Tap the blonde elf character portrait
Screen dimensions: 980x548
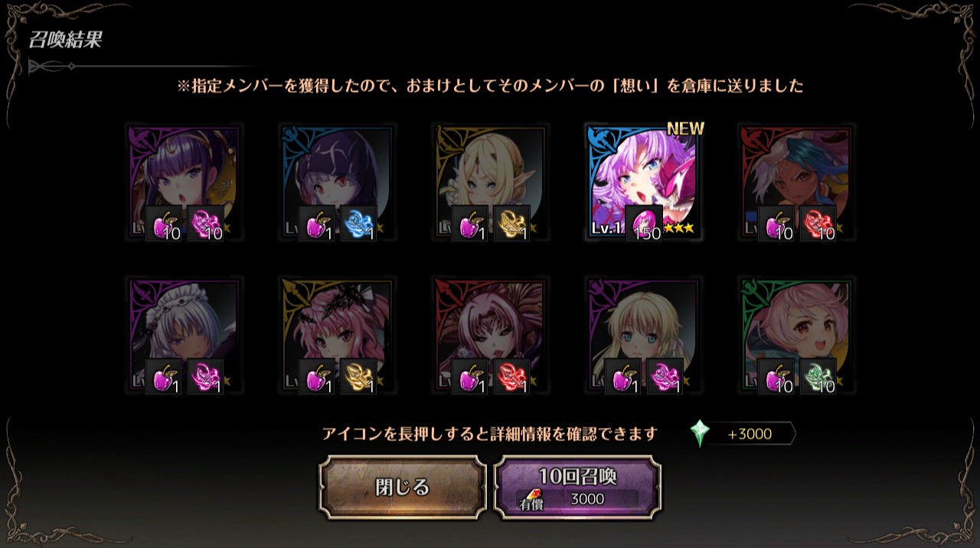click(490, 182)
